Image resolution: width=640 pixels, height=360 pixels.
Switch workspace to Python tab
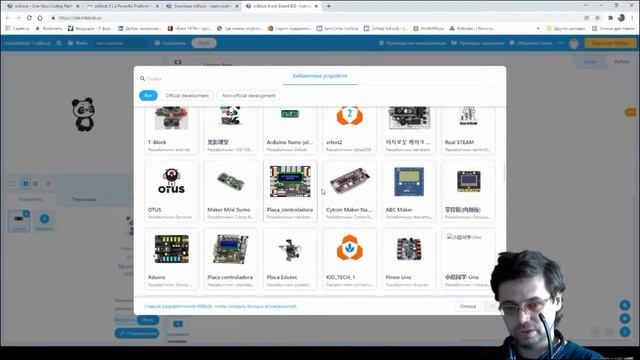point(622,62)
